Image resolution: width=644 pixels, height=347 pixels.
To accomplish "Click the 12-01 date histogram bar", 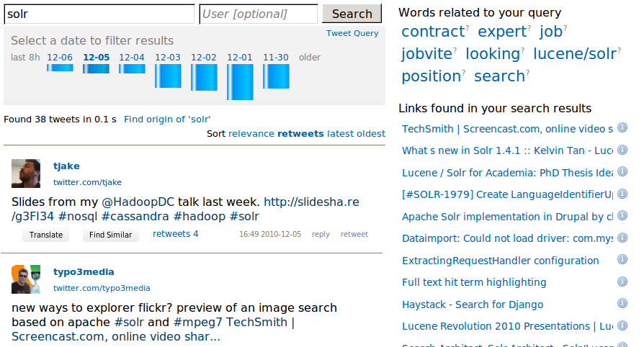I will [x=240, y=82].
